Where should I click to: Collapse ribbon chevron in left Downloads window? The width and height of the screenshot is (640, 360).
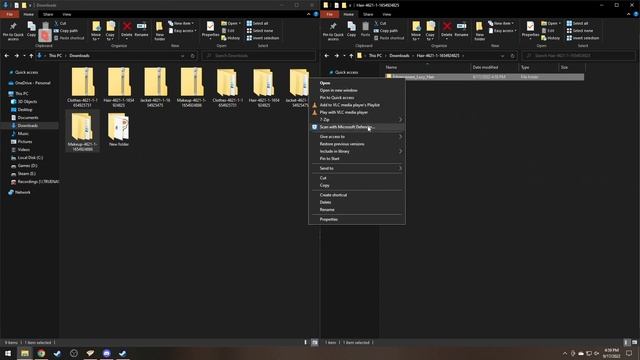click(309, 14)
